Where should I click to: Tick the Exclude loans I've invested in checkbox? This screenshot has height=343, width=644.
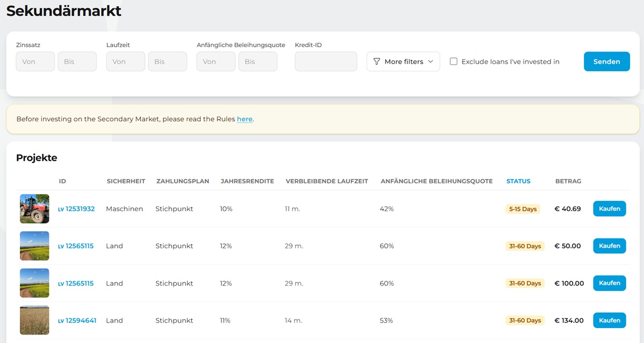click(453, 62)
